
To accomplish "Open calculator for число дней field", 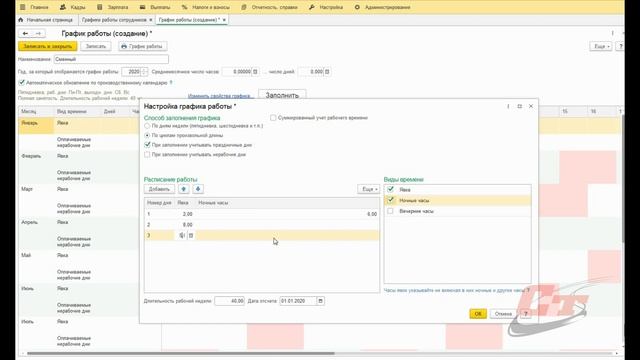I will point(327,72).
